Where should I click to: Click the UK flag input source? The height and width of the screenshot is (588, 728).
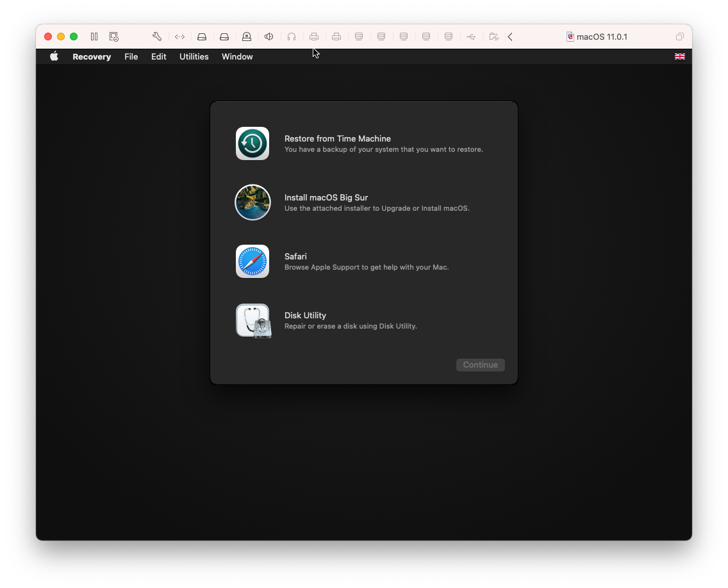(x=680, y=56)
